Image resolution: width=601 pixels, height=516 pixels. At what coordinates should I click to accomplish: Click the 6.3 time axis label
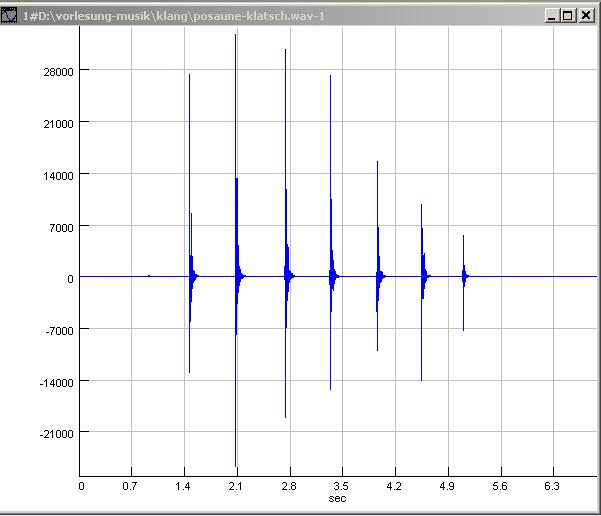coord(553,486)
